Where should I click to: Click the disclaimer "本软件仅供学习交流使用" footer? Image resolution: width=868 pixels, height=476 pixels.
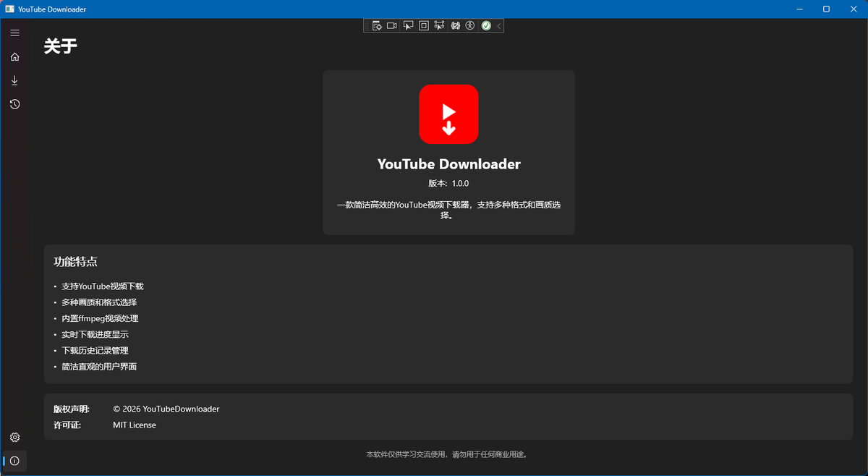[448, 454]
